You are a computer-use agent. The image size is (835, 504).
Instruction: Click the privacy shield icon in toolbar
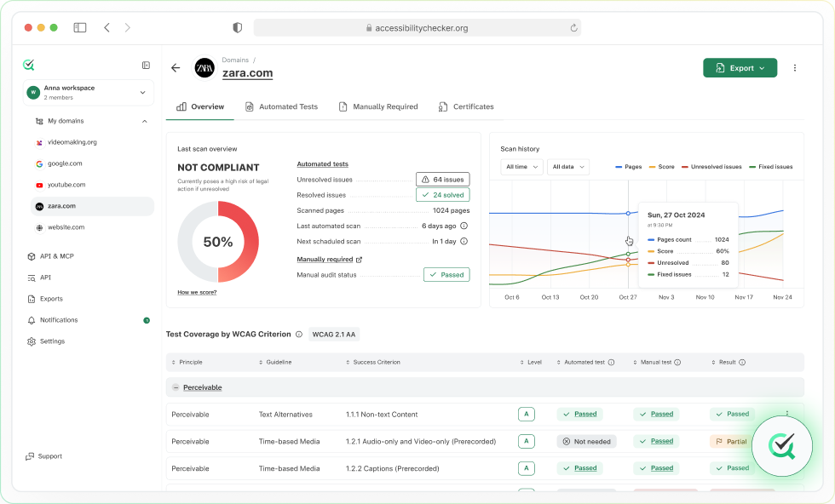click(238, 28)
